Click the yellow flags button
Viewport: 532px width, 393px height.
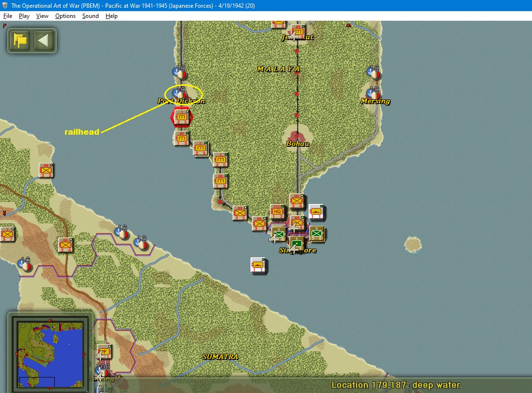[20, 41]
